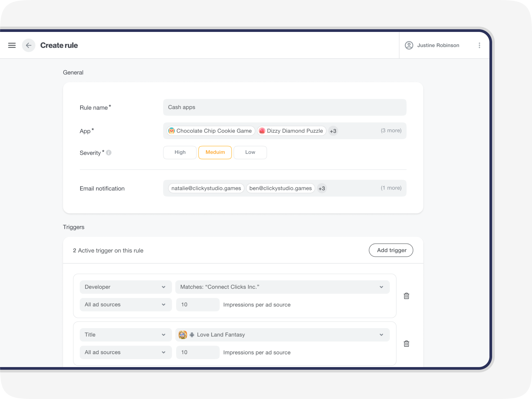Click (3 more) in the App field
532x399 pixels.
coord(391,131)
